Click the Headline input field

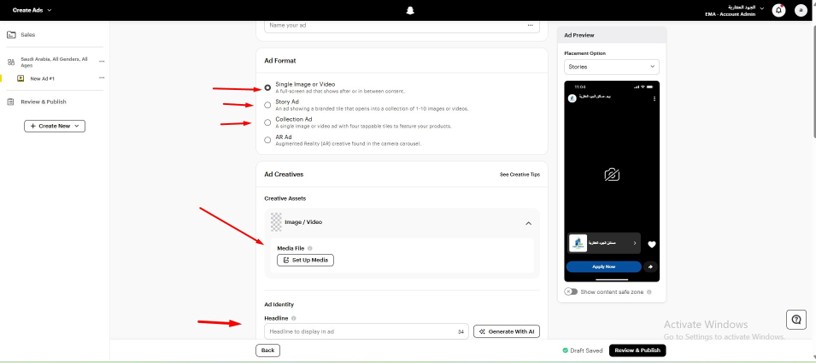pyautogui.click(x=366, y=331)
